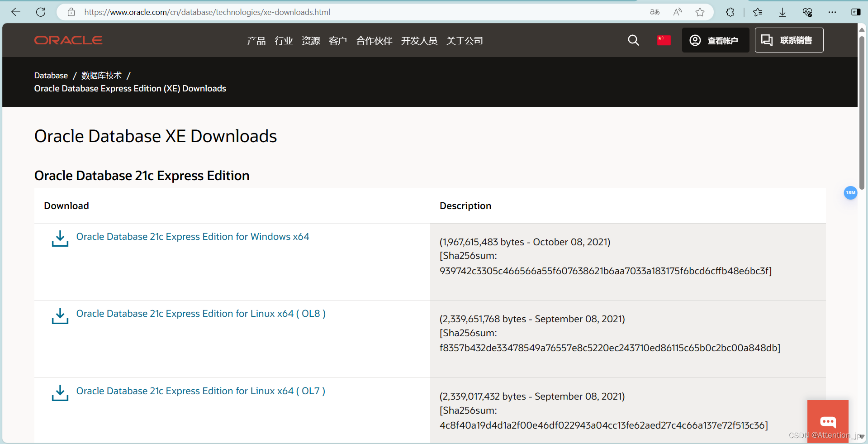
Task: Open the chat support widget
Action: pos(828,421)
